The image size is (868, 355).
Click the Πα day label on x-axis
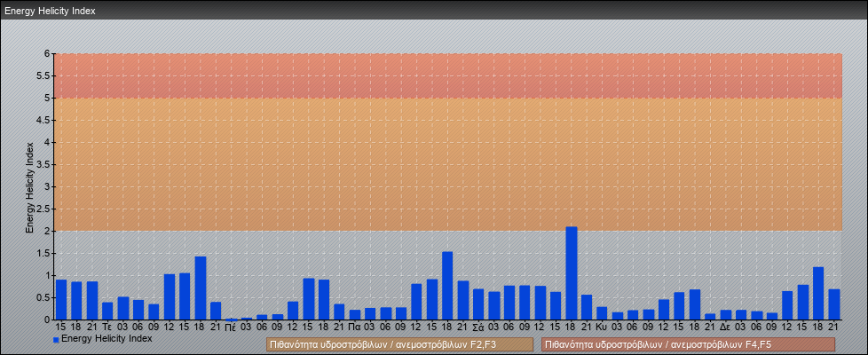pos(355,327)
